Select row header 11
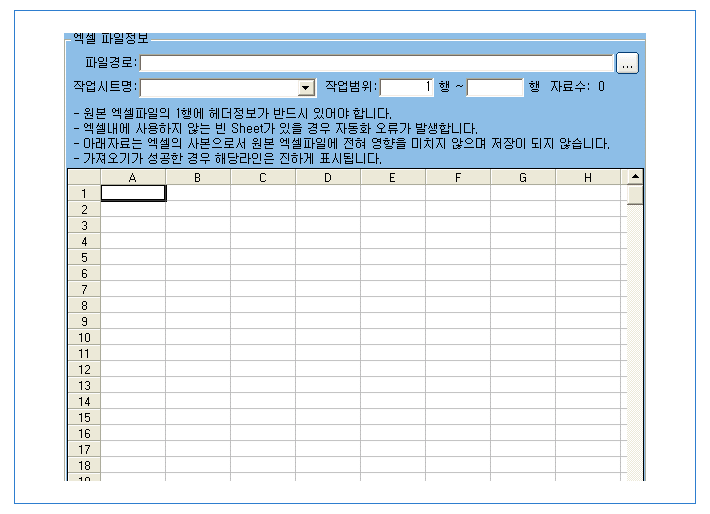 (x=84, y=353)
